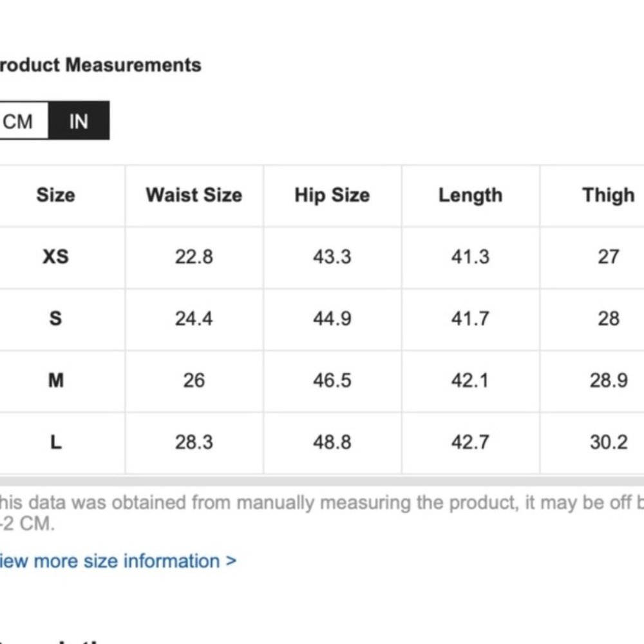Click the M length value 42.1

coord(470,381)
